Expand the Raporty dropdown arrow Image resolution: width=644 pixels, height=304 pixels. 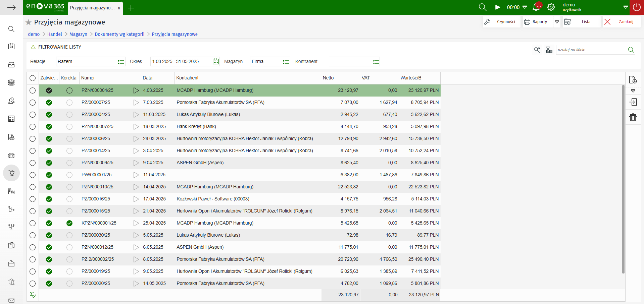(x=557, y=22)
